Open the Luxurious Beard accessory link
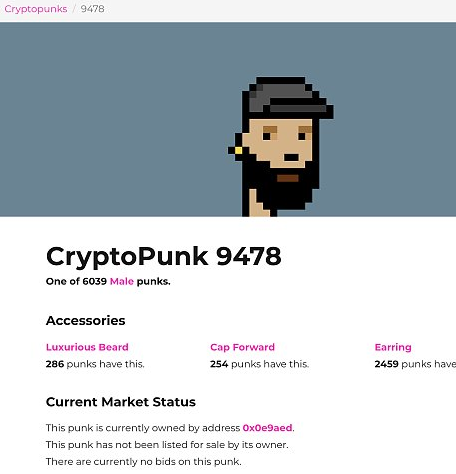 click(x=87, y=347)
